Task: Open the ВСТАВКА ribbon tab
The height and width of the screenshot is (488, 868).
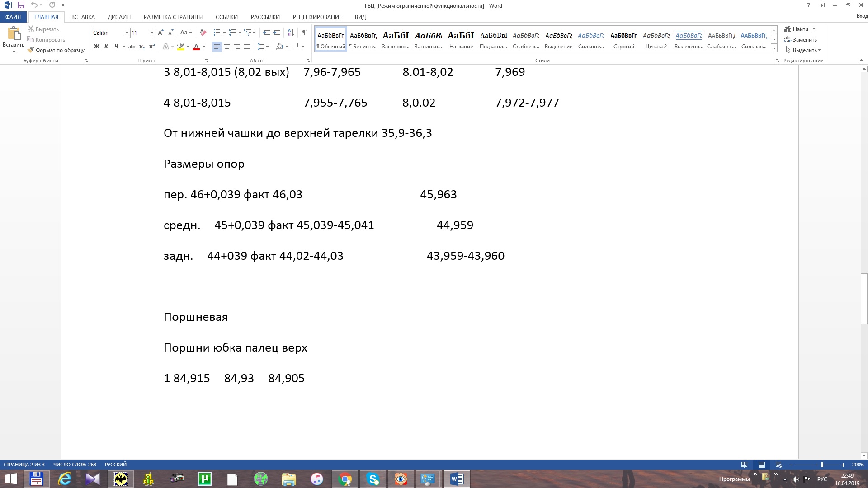Action: tap(83, 17)
